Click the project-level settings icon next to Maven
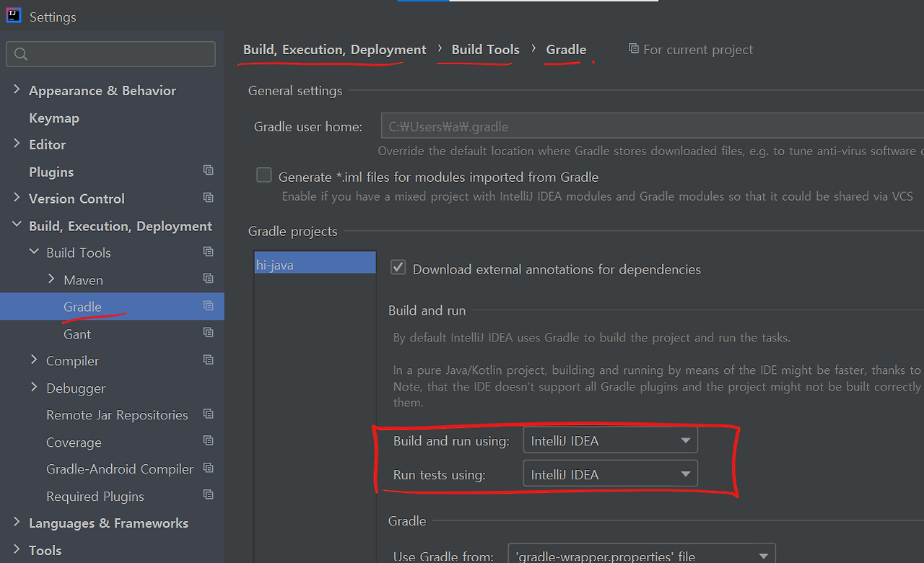Screen dimensions: 924x563 (x=208, y=279)
